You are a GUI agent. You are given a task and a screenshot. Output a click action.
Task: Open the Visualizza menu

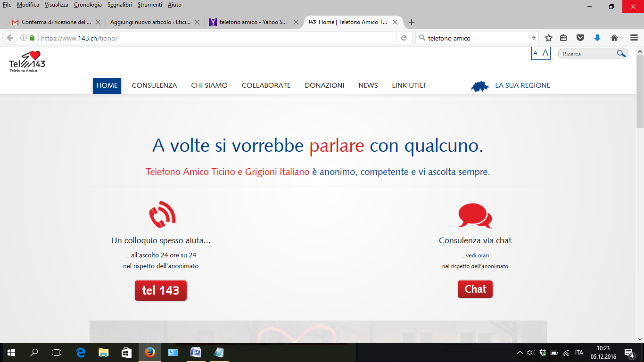[57, 5]
